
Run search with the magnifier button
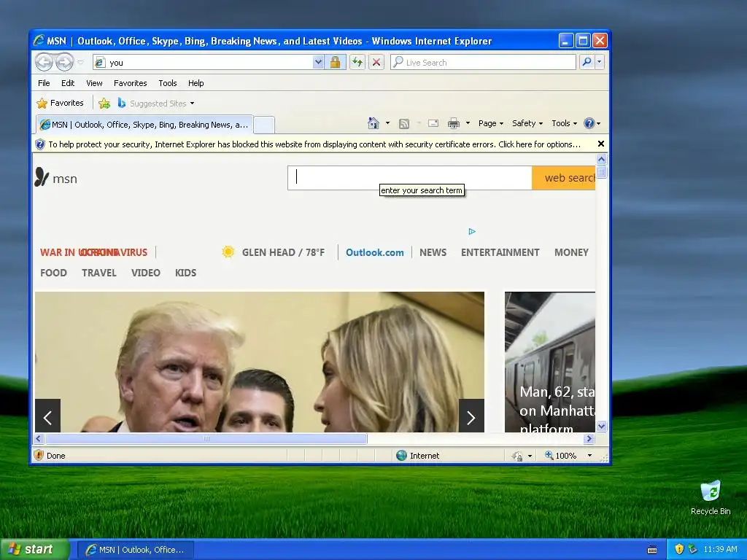[587, 62]
